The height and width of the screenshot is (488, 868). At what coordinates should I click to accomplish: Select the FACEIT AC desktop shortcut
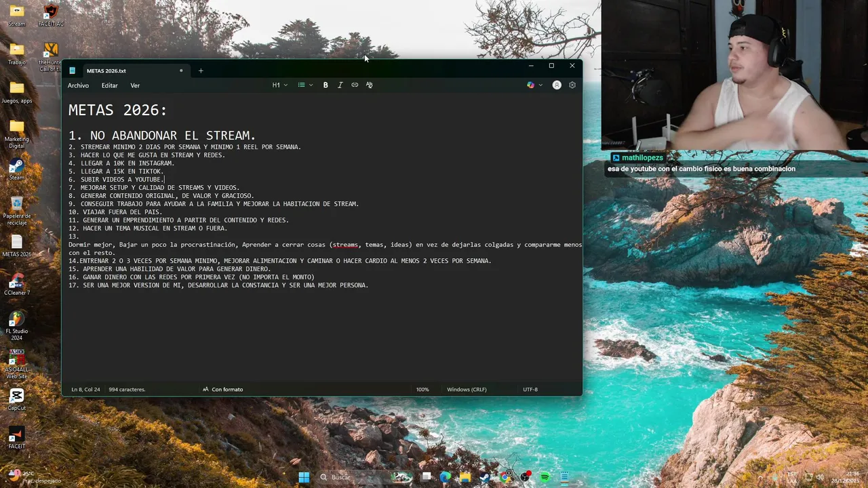click(51, 16)
